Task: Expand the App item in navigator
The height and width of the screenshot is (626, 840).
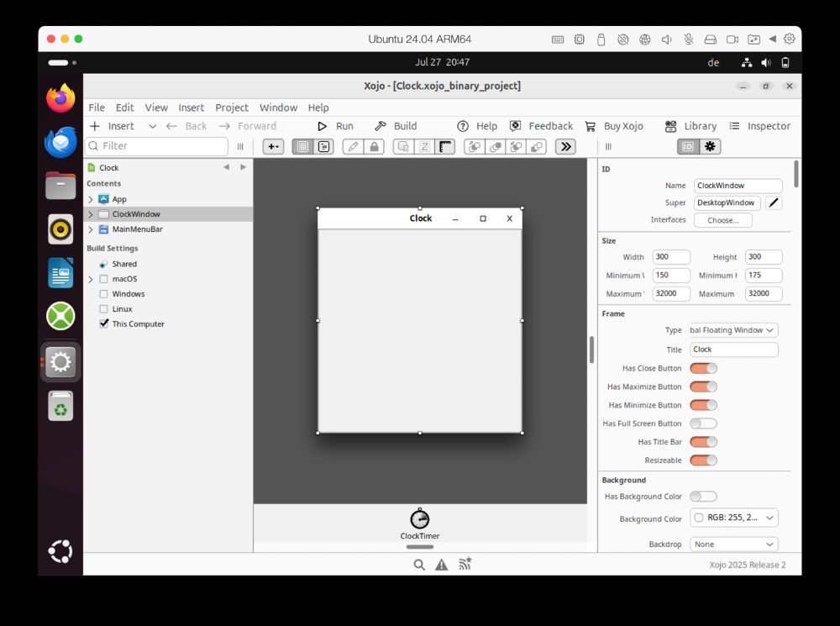Action: (x=91, y=199)
